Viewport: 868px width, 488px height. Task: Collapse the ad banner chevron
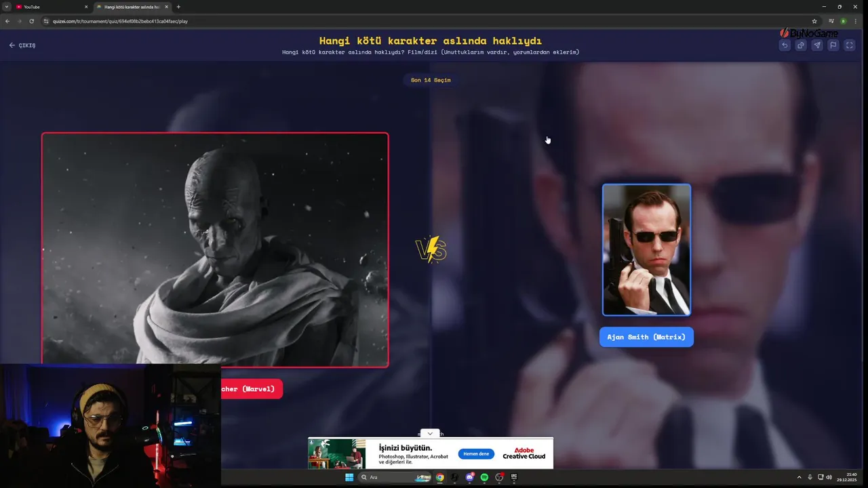click(x=430, y=434)
